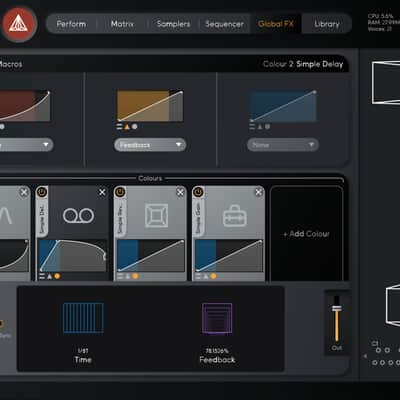Click the triangle icon under the blue macro curve

(x=260, y=126)
